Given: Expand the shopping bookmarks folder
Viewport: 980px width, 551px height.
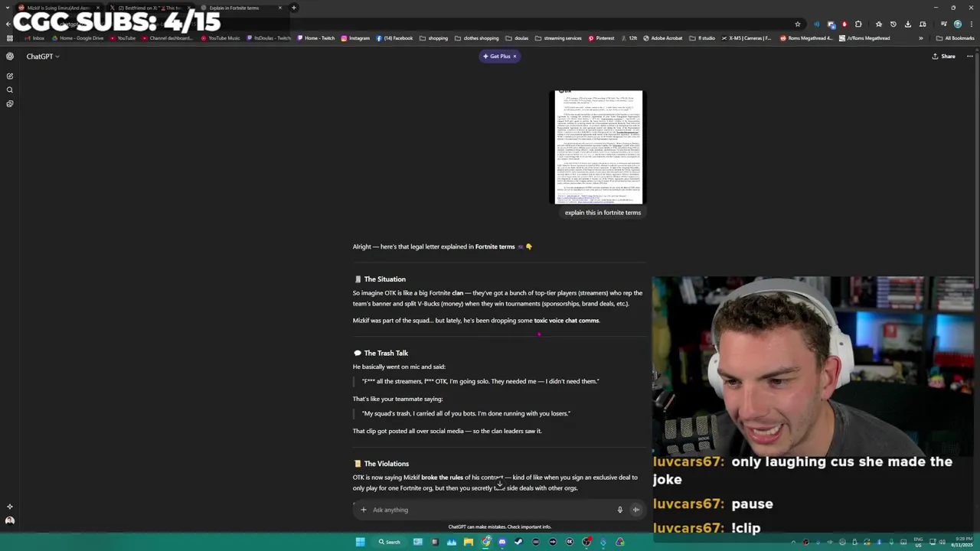Looking at the screenshot, I should tap(433, 38).
